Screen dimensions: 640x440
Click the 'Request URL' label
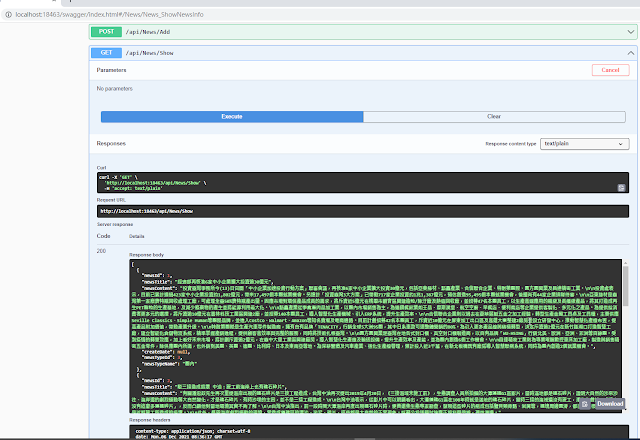click(111, 200)
